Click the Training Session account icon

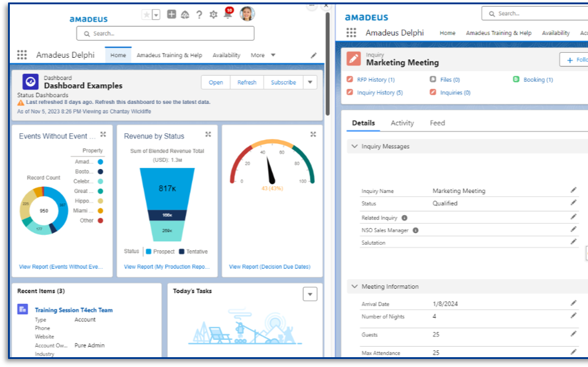23,309
